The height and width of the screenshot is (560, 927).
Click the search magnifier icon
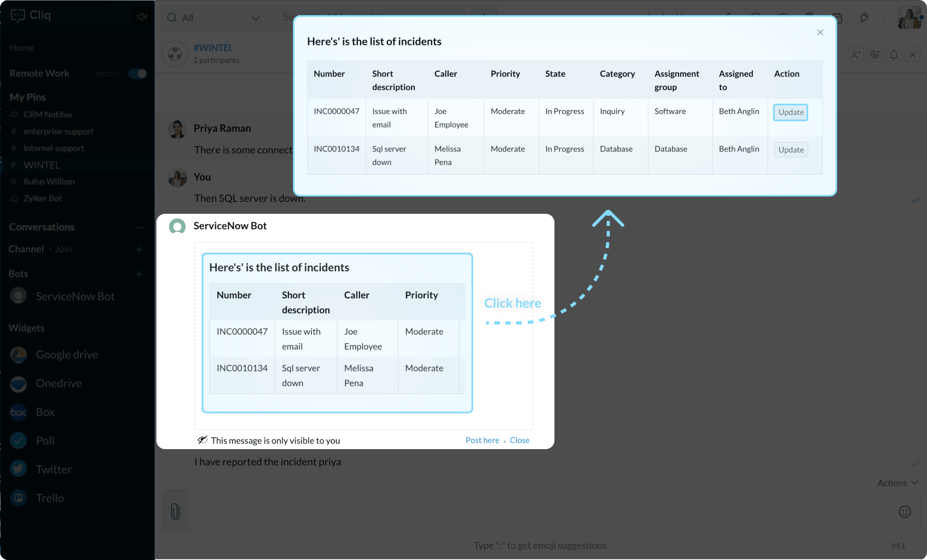point(172,18)
